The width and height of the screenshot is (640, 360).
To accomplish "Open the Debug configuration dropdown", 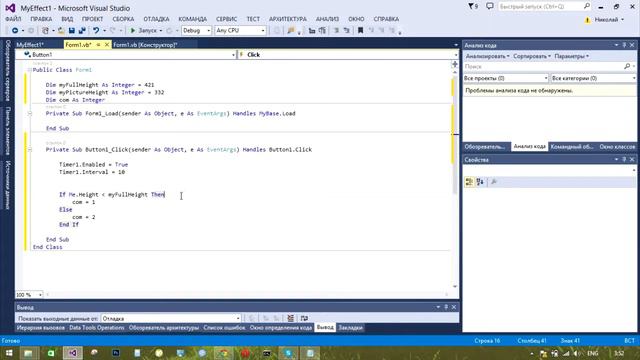I will (196, 31).
